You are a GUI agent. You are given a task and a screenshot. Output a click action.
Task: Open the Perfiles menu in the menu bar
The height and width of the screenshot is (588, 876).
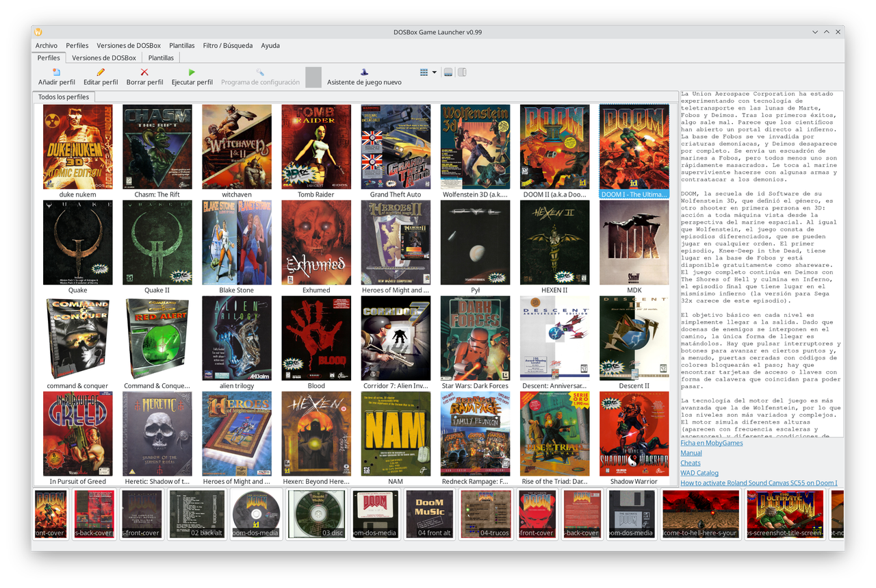[77, 46]
